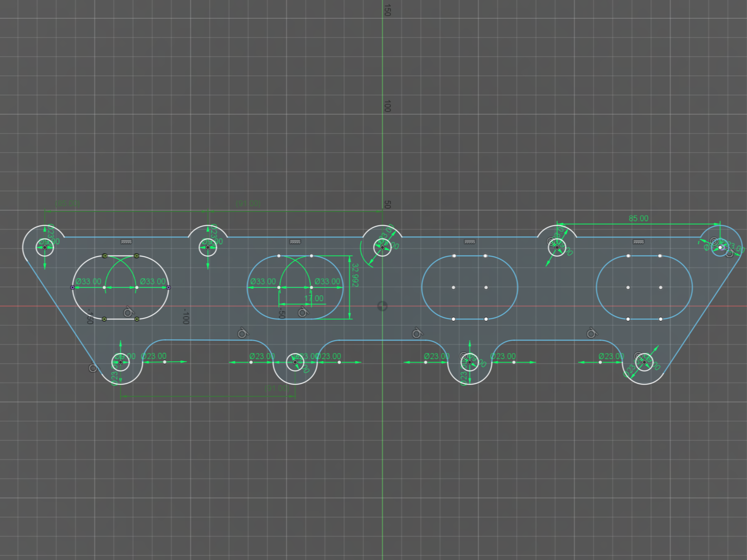Select the faded (85.00) driven dimension
This screenshot has width=747, height=560.
[x=68, y=203]
